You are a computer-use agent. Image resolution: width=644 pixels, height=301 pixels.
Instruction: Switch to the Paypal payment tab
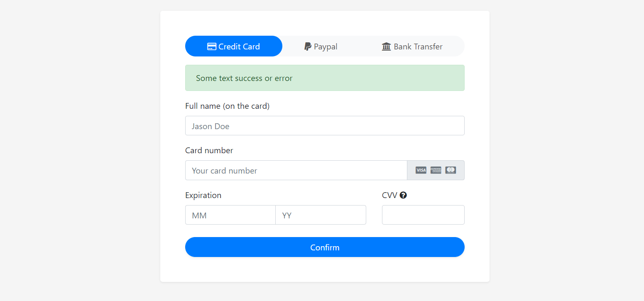[x=321, y=46]
